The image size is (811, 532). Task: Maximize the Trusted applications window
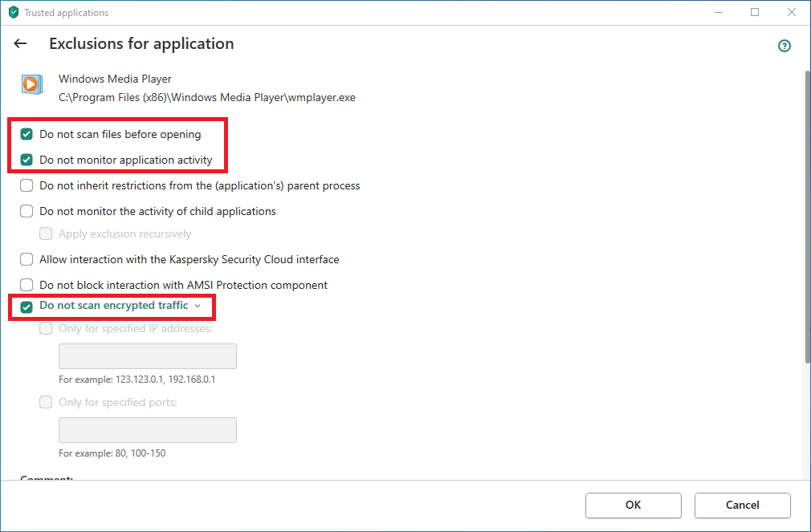755,13
